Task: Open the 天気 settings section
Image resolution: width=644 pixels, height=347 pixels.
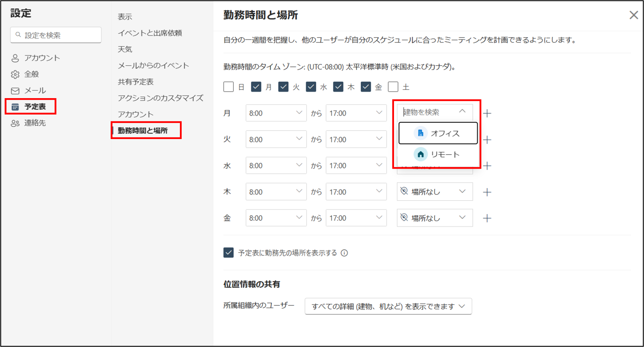Action: pyautogui.click(x=125, y=49)
